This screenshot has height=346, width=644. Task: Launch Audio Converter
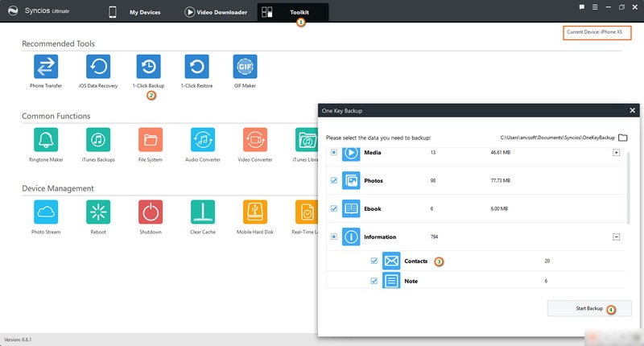tap(203, 139)
